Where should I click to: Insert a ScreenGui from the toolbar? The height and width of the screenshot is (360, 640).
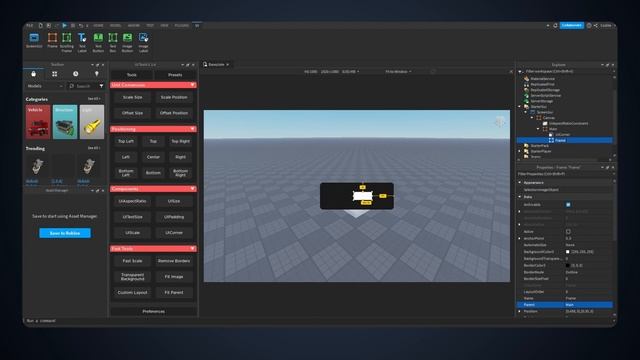[34, 41]
